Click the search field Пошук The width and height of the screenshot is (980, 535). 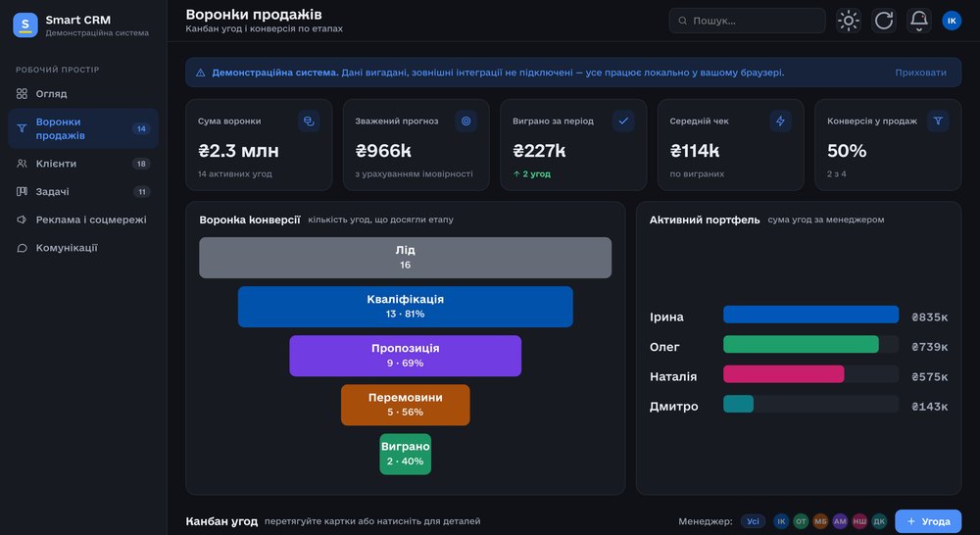(x=747, y=21)
